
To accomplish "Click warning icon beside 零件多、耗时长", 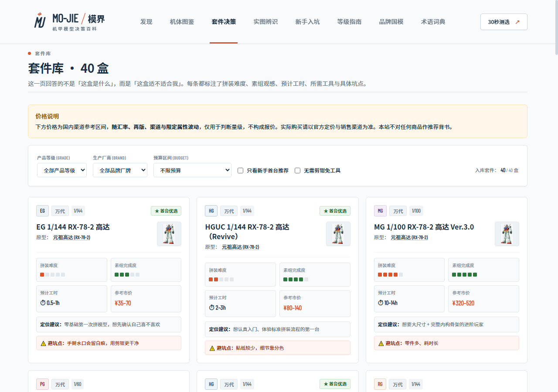I will tap(381, 343).
